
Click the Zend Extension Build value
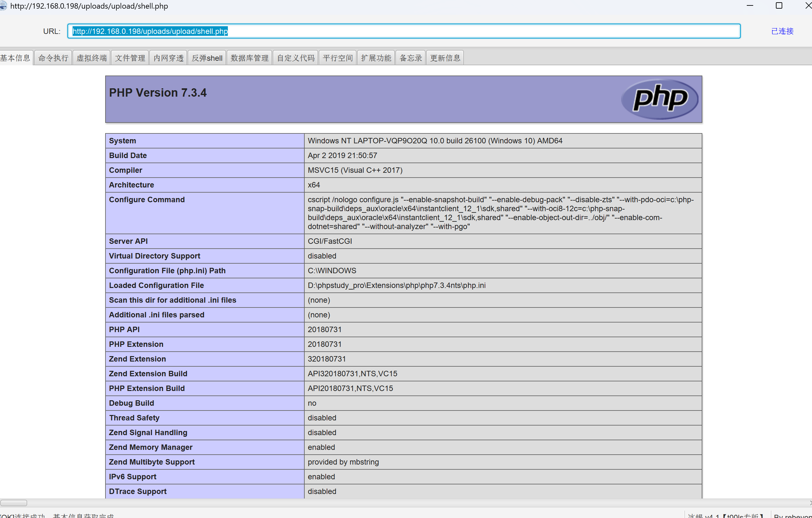tap(352, 374)
